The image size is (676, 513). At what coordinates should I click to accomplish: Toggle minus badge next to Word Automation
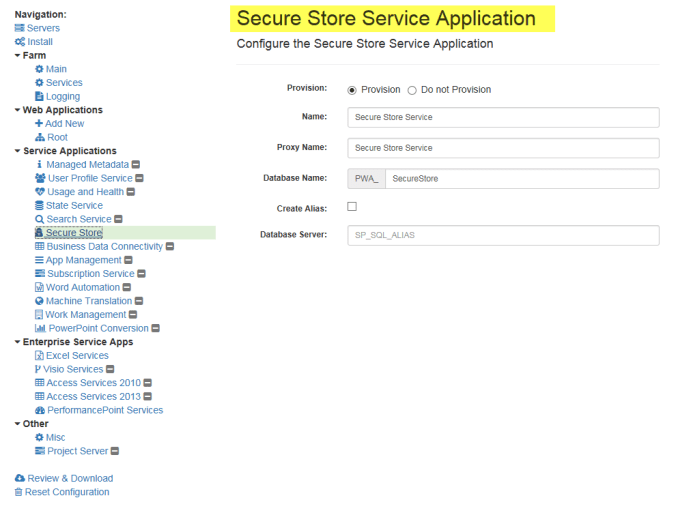click(127, 288)
